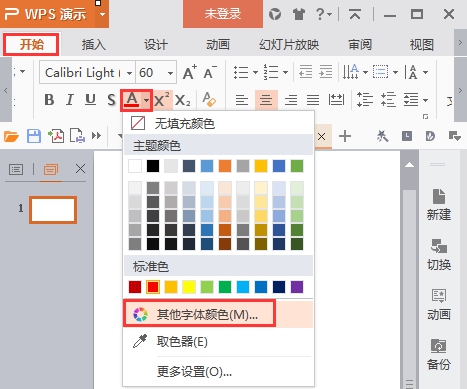
Task: Apply the font color A button
Action: (x=132, y=100)
